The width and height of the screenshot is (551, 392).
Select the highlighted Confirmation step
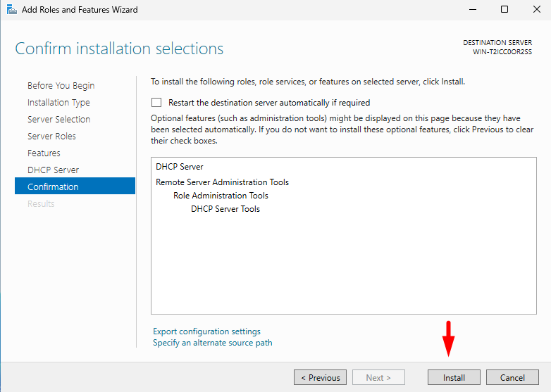(x=53, y=186)
